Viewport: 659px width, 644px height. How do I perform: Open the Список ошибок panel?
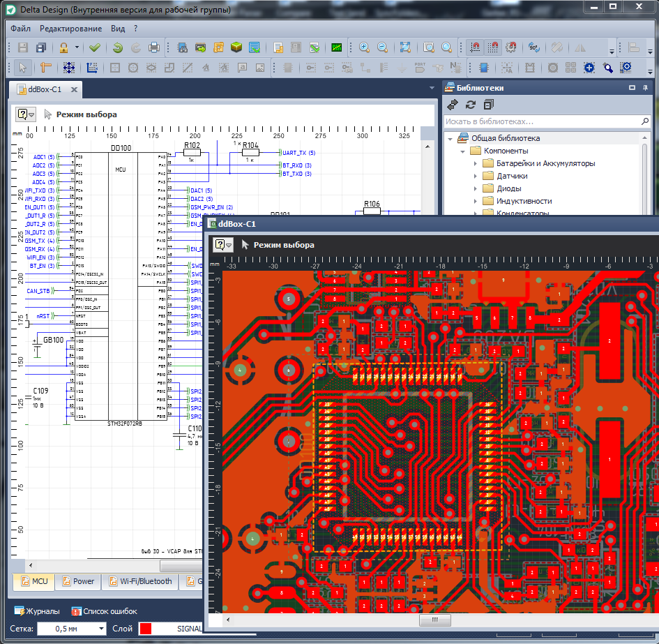click(104, 611)
